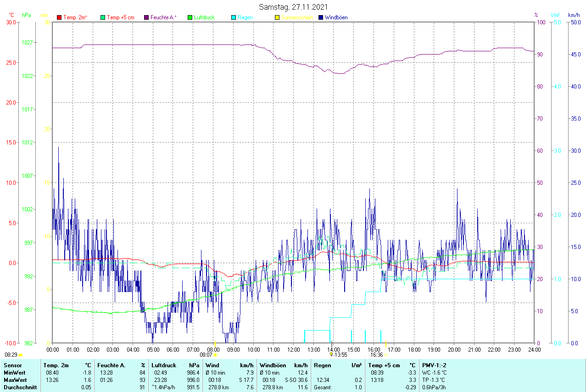Click the bright green Luftdruck legend swatch
The height and width of the screenshot is (392, 586).
(x=190, y=17)
